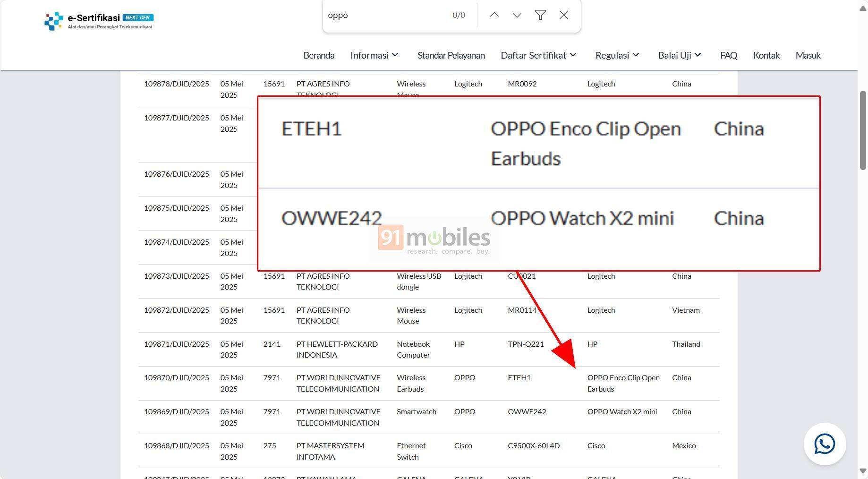Click the 275 ID cell in Cisco row

(x=270, y=446)
